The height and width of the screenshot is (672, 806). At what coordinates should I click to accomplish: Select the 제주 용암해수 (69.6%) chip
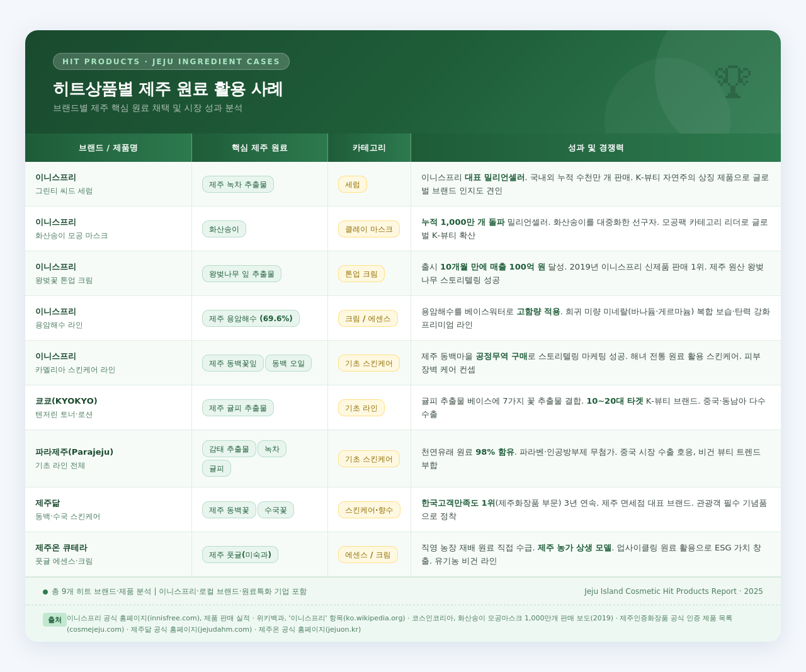[x=251, y=318]
